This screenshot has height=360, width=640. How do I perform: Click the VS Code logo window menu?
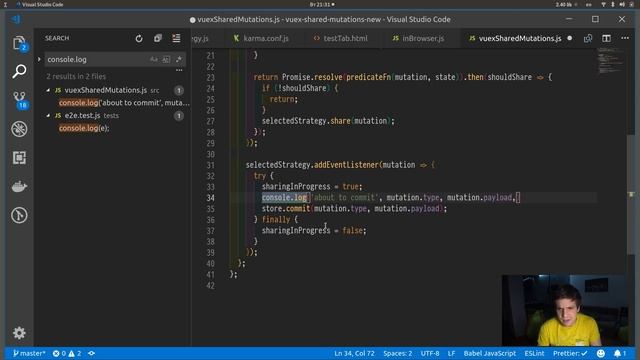[16, 19]
